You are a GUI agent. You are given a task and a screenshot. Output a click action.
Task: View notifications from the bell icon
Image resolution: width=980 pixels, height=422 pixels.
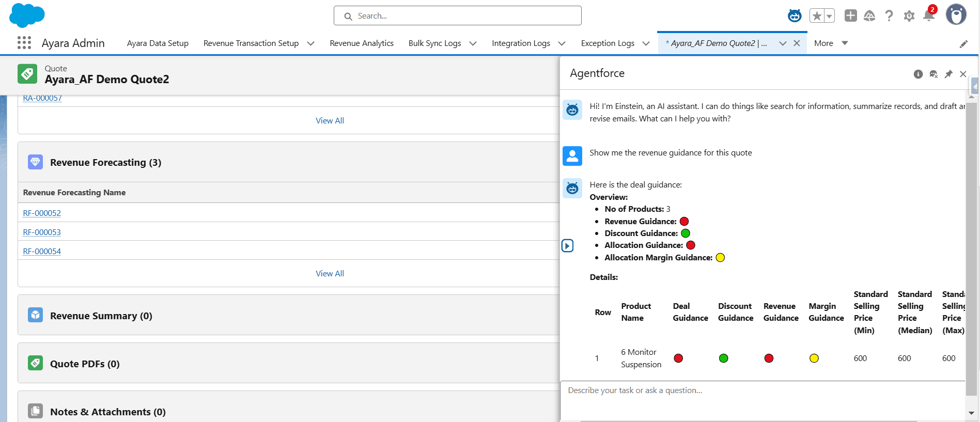tap(929, 15)
